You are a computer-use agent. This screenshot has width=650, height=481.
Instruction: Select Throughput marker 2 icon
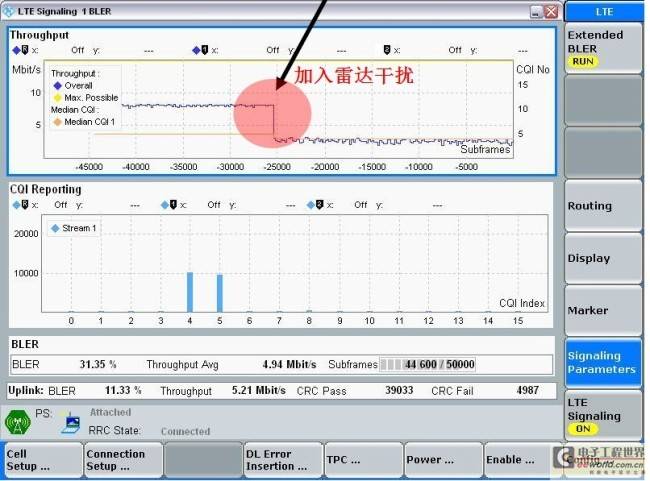[x=387, y=51]
